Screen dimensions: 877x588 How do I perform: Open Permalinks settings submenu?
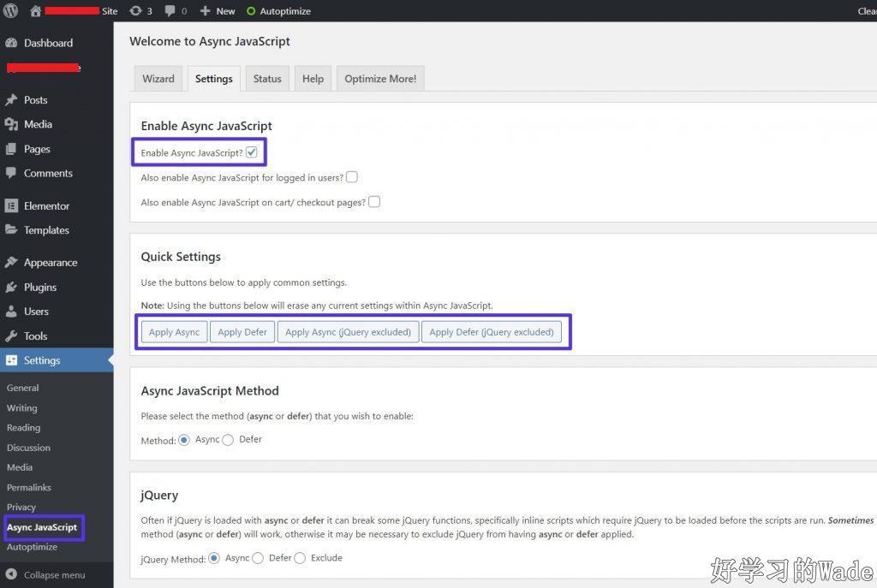pos(29,487)
